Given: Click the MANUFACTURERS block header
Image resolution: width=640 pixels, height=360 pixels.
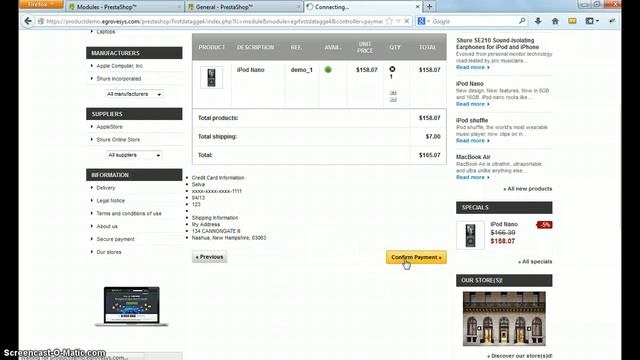Looking at the screenshot, I should coord(134,53).
